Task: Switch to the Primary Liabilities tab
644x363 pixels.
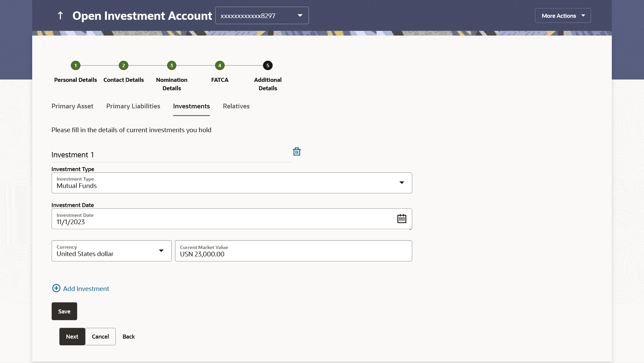Action: [x=133, y=106]
